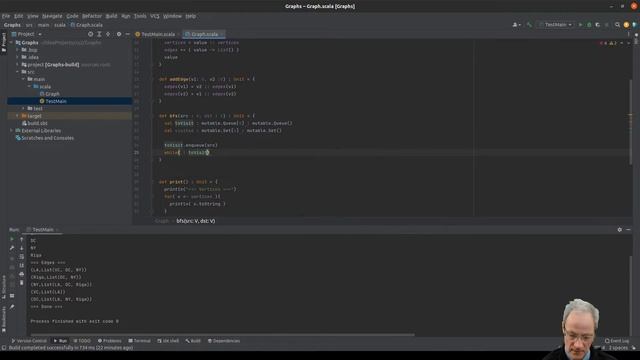Click bfs(src: V, dst: V) breadcrumb
This screenshot has width=640, height=360.
196,221
